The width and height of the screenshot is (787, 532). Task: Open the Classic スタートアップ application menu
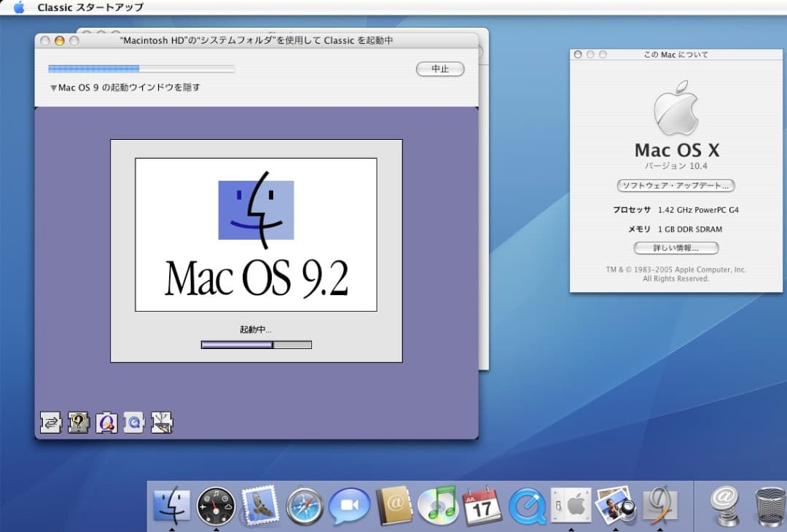(90, 7)
